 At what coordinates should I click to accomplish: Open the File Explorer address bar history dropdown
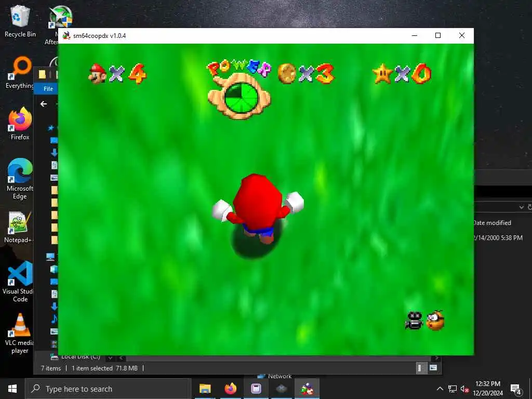coord(522,207)
